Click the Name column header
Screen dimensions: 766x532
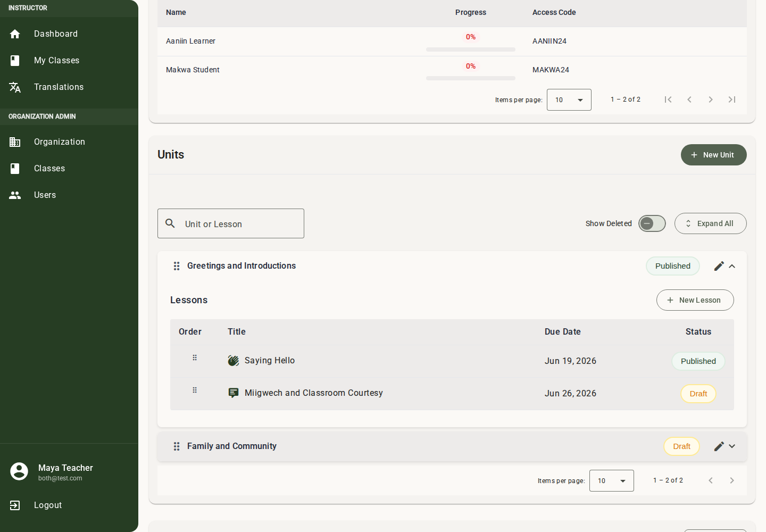(x=176, y=12)
